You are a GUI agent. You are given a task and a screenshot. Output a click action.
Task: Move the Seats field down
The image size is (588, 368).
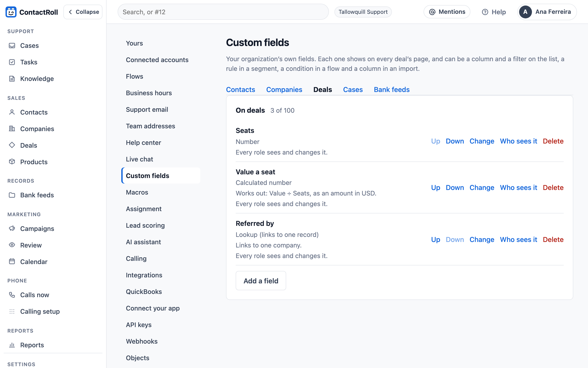455,141
